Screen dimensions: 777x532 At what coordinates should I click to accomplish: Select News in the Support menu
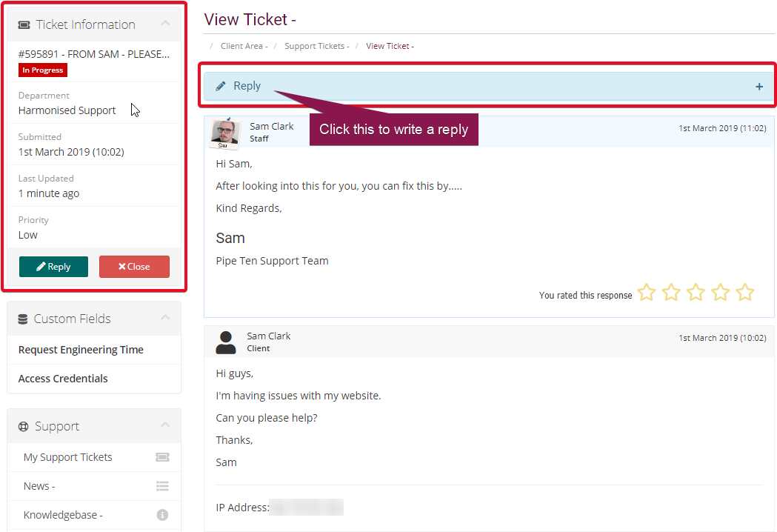38,485
